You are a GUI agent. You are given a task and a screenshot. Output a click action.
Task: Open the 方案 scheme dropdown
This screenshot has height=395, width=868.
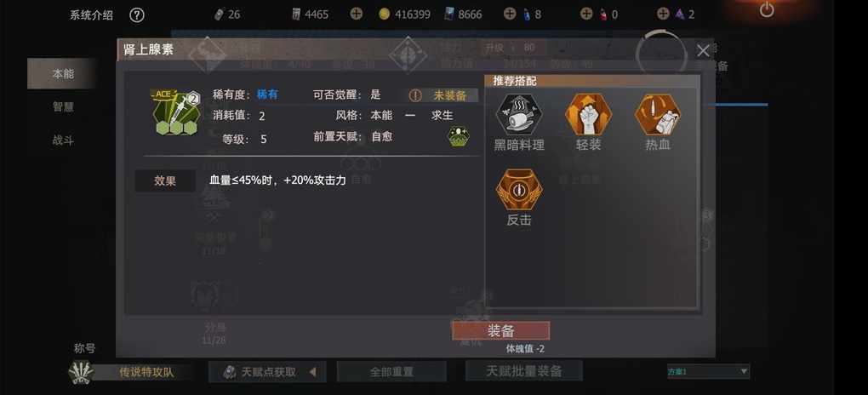(x=708, y=371)
